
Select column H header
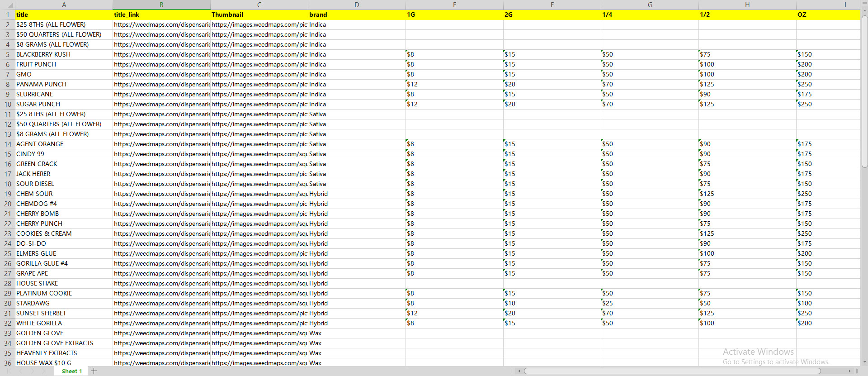click(747, 5)
